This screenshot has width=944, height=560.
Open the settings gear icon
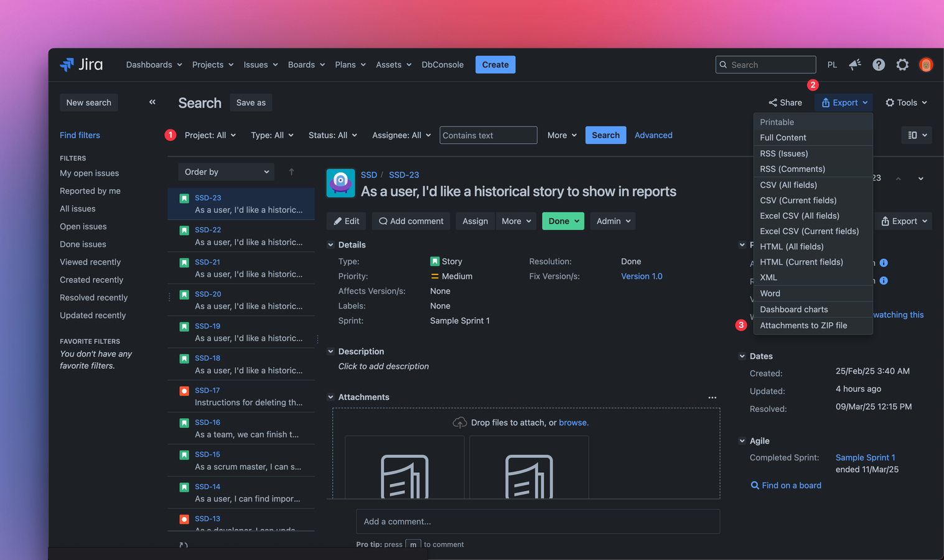click(x=902, y=65)
